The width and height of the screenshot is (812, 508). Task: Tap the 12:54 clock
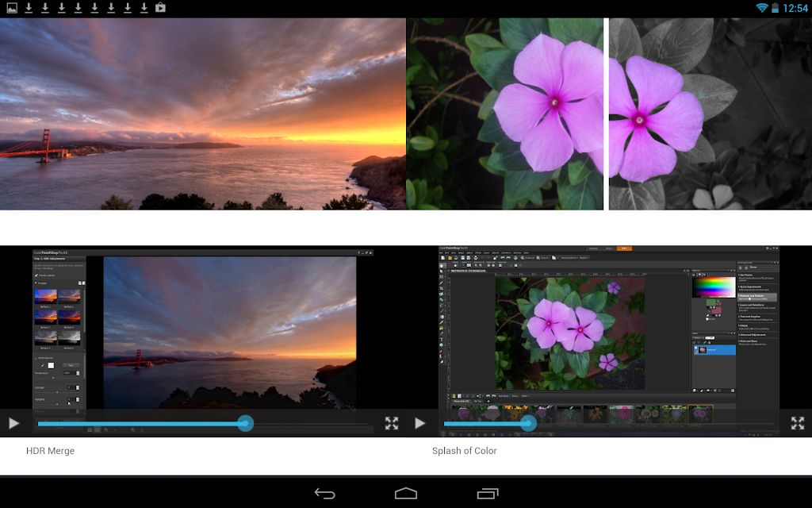(795, 8)
